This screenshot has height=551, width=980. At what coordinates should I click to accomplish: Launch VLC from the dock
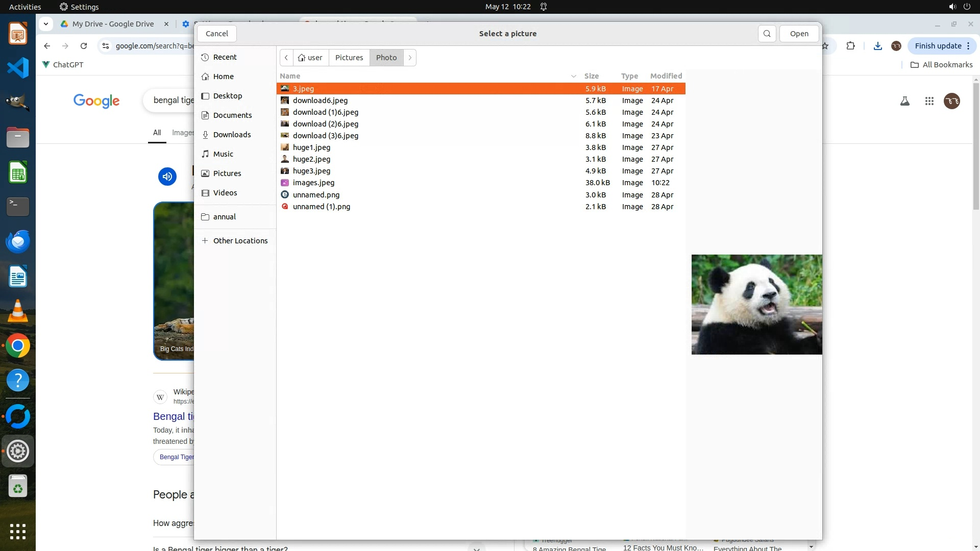tap(18, 311)
